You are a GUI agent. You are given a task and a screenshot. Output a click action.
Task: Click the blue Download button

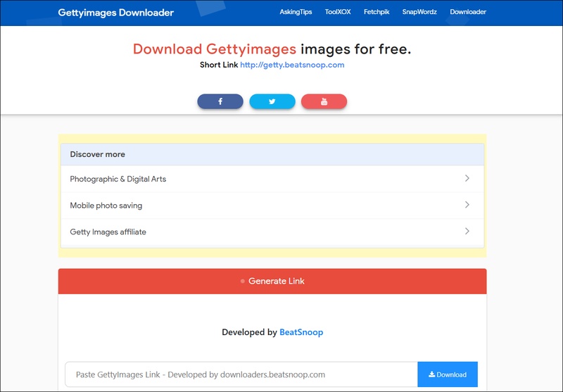448,374
